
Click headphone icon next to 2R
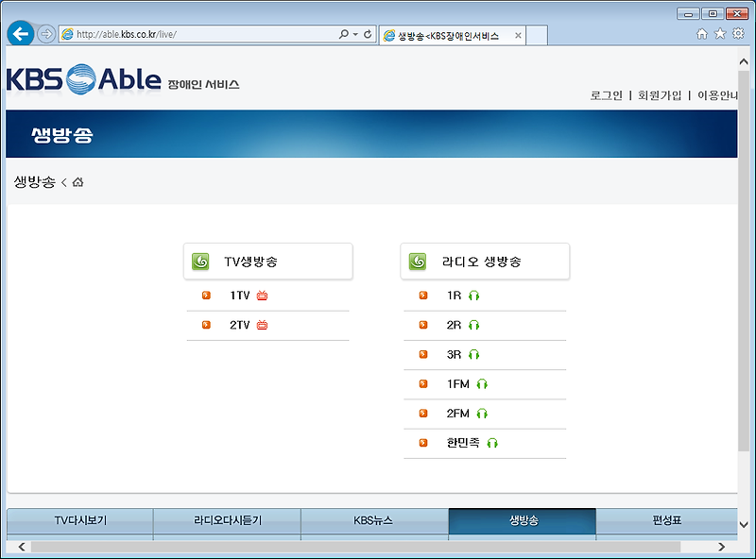click(x=474, y=325)
